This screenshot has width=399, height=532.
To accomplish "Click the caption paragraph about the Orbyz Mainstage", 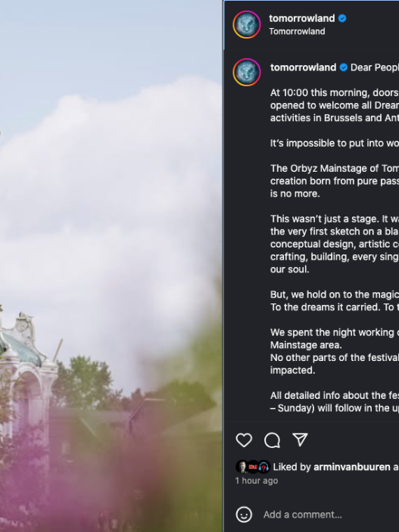I will (335, 181).
